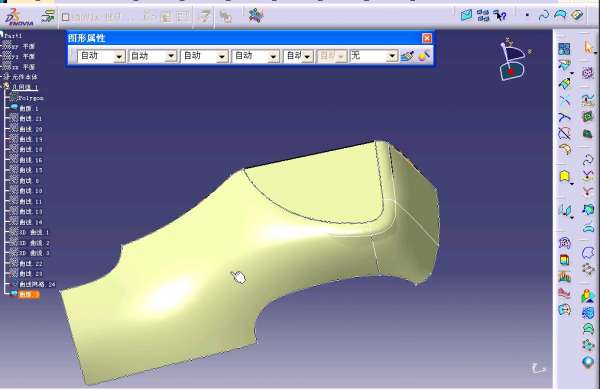The image size is (600, 389).
Task: Open the third 自动 dropdown
Action: coord(204,56)
